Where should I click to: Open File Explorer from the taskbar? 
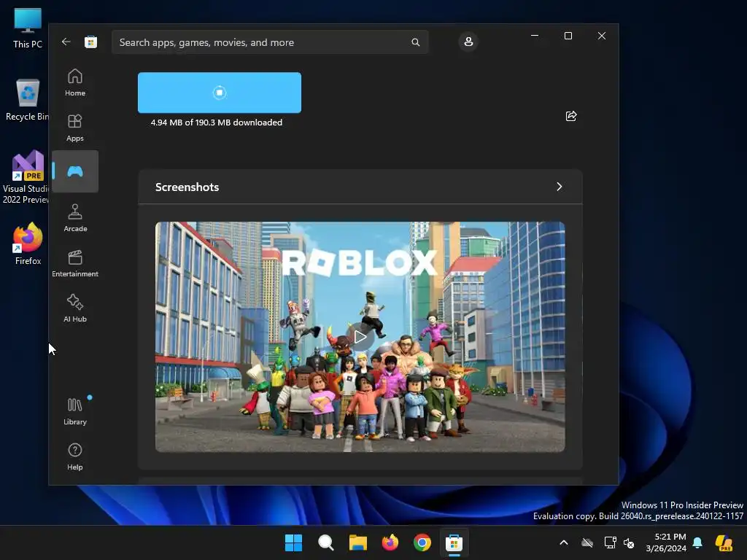[x=357, y=542]
